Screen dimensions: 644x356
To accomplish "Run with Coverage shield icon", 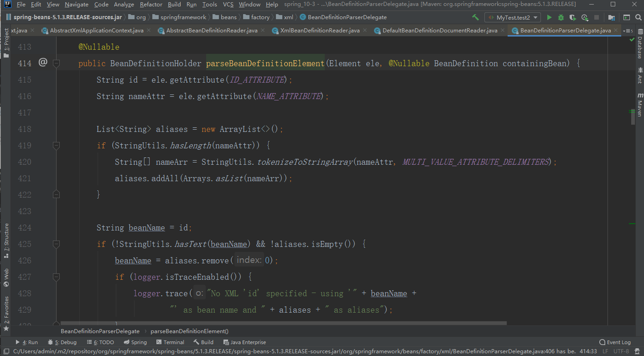I will coord(573,17).
